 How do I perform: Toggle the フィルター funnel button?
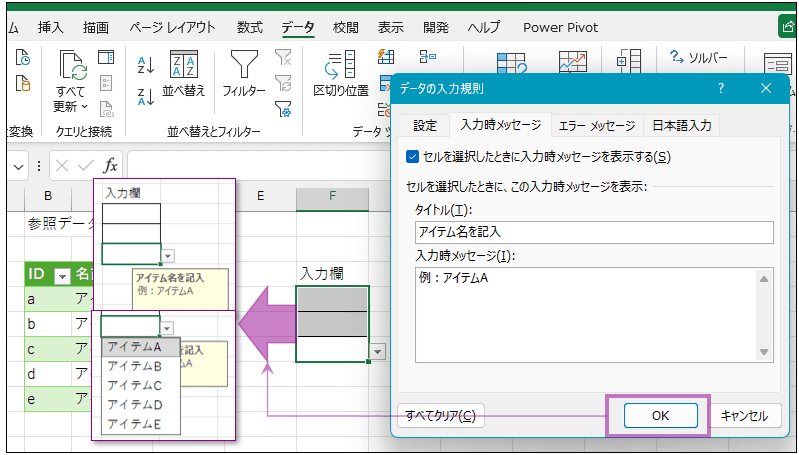coord(244,74)
